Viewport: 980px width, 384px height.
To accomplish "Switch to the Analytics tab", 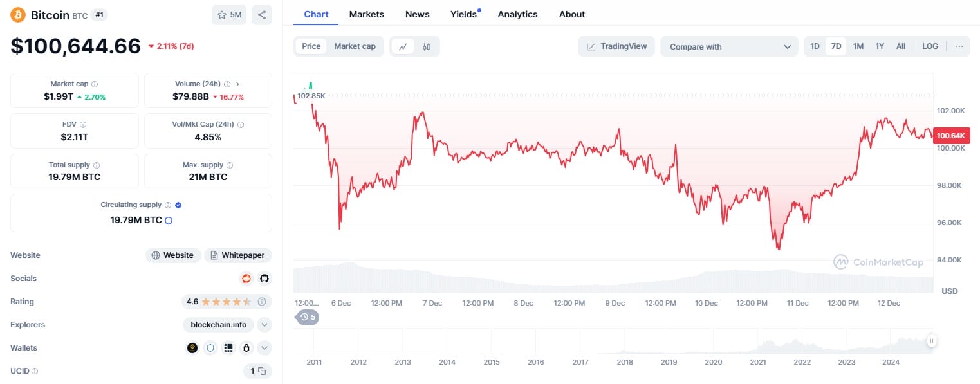I will click(x=517, y=14).
